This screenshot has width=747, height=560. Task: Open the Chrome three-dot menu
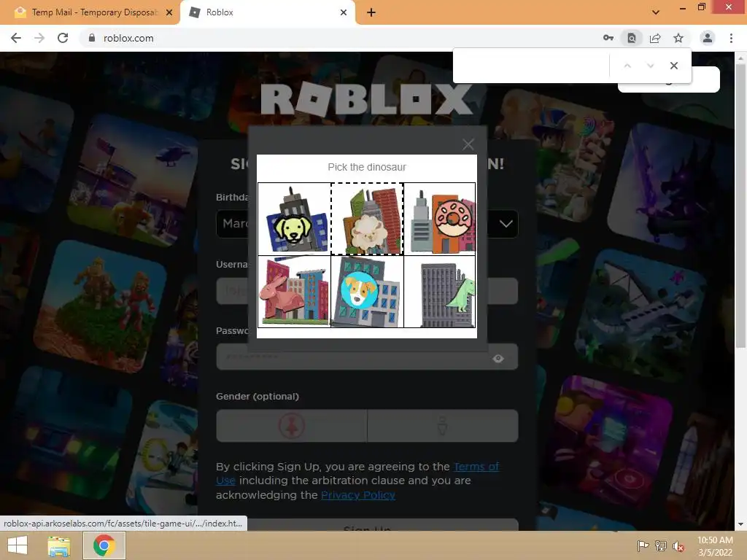tap(731, 38)
